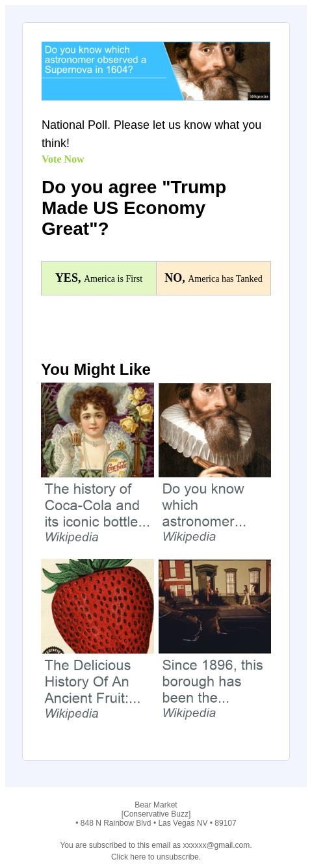The width and height of the screenshot is (312, 868).
Task: Read 'The history of Coca-Cola' article title
Action: [x=97, y=505]
